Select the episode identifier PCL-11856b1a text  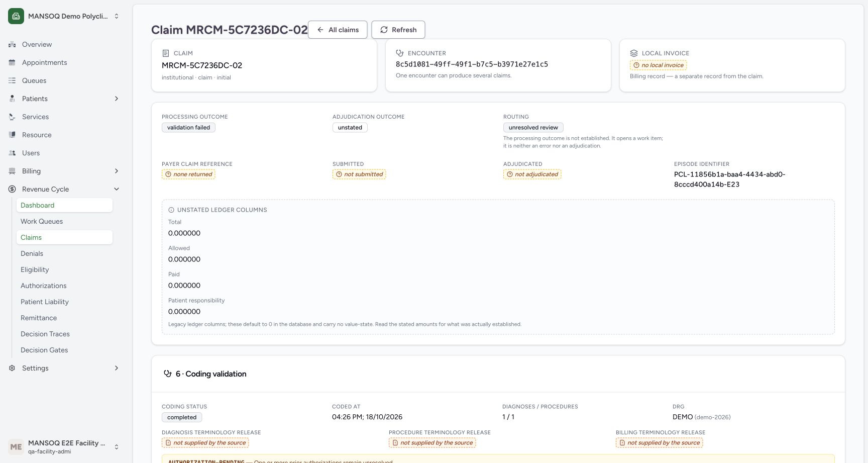tap(730, 179)
